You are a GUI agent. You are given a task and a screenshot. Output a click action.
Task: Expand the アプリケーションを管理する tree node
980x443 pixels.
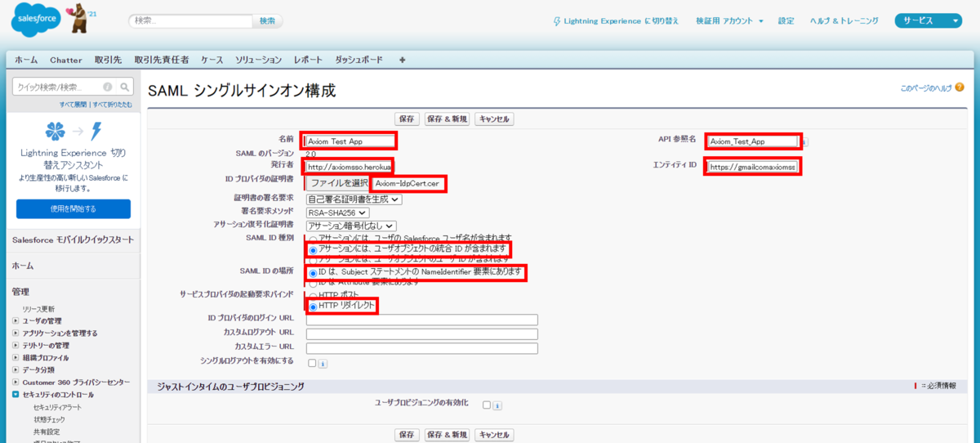click(x=16, y=333)
